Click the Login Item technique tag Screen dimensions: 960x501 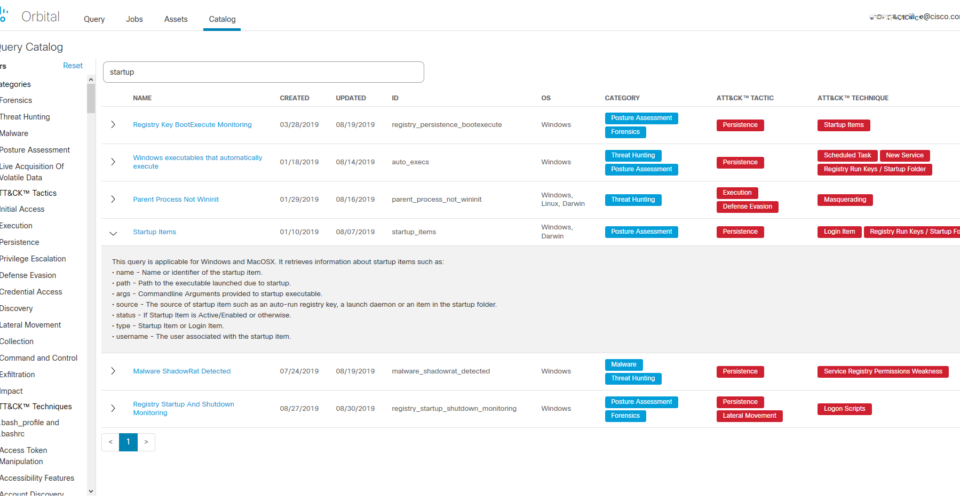pyautogui.click(x=839, y=232)
